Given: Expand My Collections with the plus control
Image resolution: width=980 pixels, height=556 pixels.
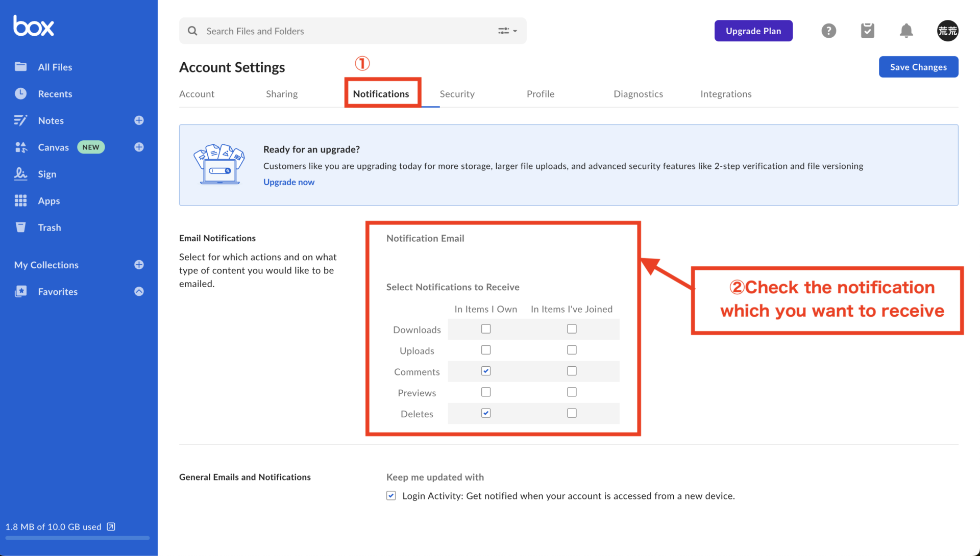Looking at the screenshot, I should click(x=138, y=265).
